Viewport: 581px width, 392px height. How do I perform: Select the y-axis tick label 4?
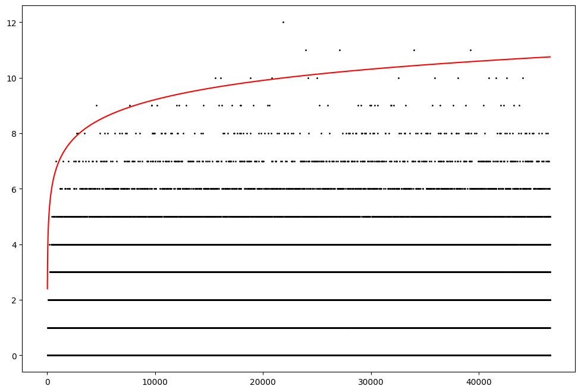14,244
